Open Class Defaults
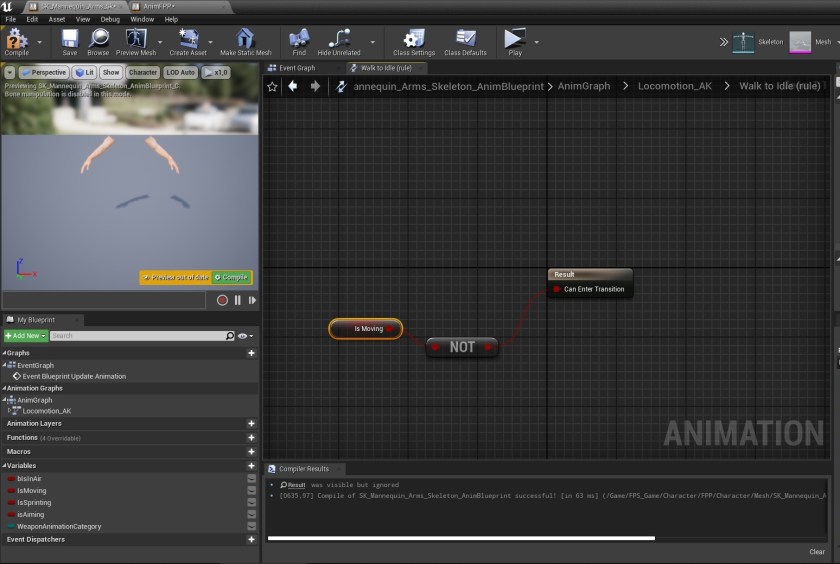Image resolution: width=840 pixels, height=564 pixels. [x=465, y=40]
